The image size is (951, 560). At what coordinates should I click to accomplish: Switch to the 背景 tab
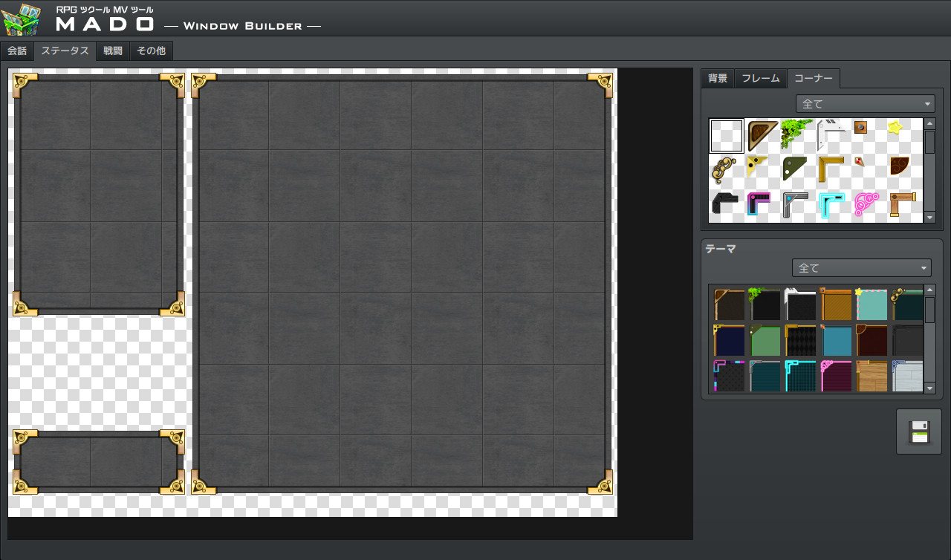717,78
